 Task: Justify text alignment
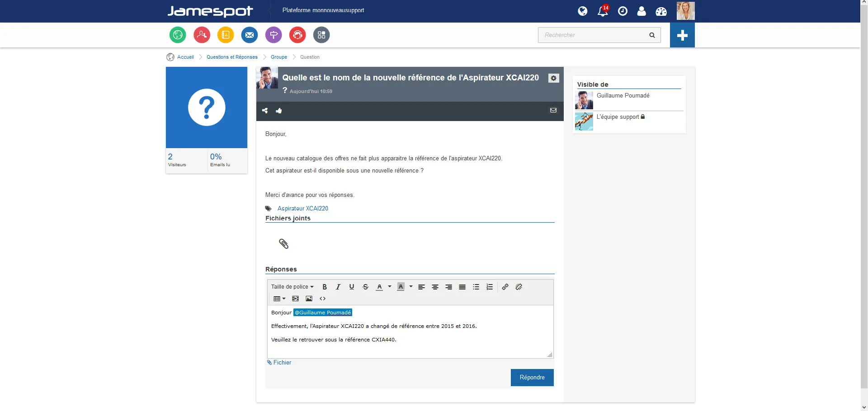pyautogui.click(x=462, y=287)
